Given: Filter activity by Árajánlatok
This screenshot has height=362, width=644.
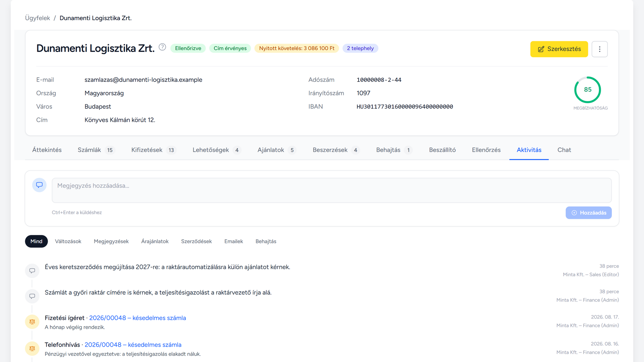Looking at the screenshot, I should (x=155, y=241).
